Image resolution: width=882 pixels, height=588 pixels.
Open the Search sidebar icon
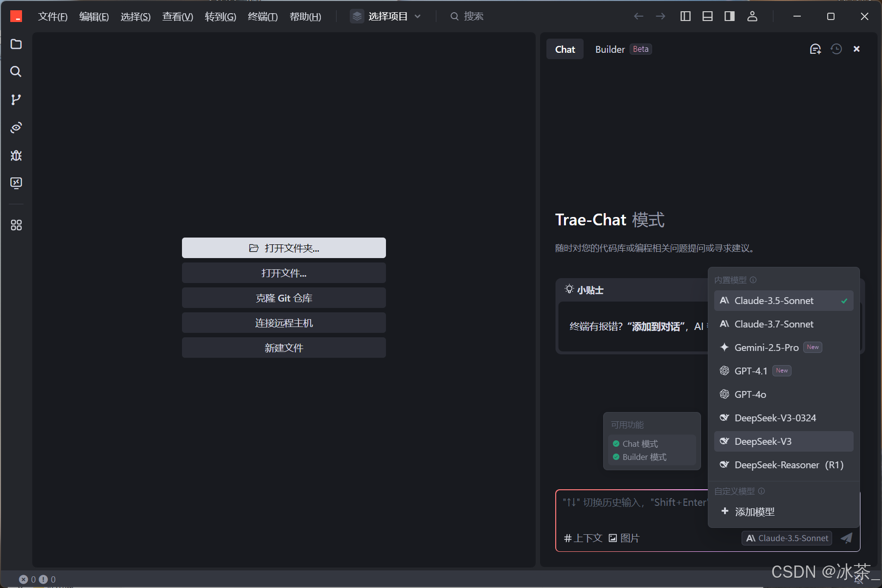(16, 72)
